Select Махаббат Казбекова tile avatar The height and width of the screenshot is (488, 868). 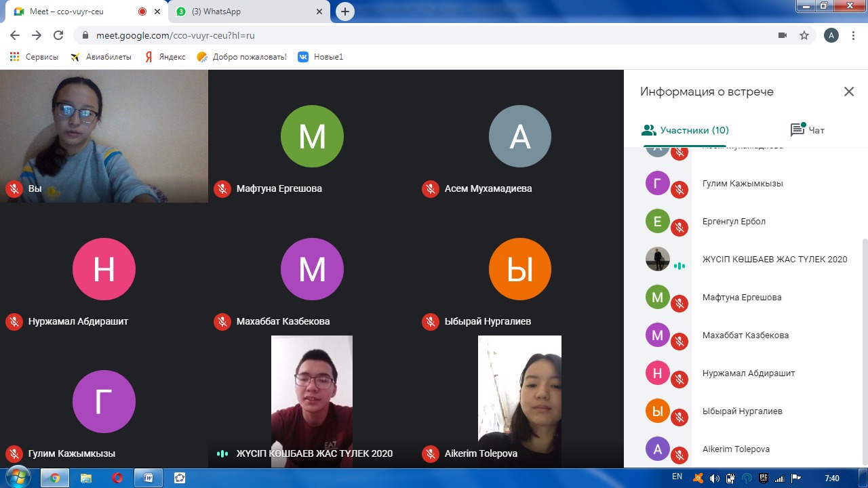click(312, 269)
